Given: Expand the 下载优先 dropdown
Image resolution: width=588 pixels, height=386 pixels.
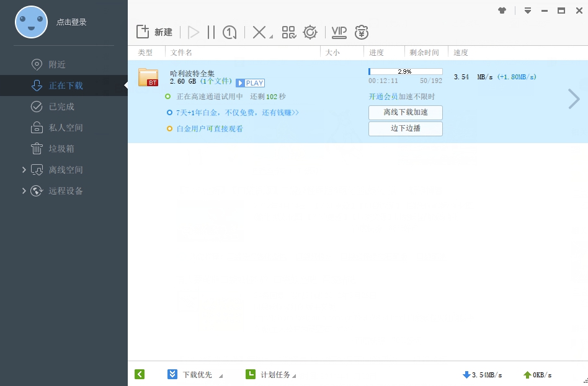Looking at the screenshot, I should 221,374.
